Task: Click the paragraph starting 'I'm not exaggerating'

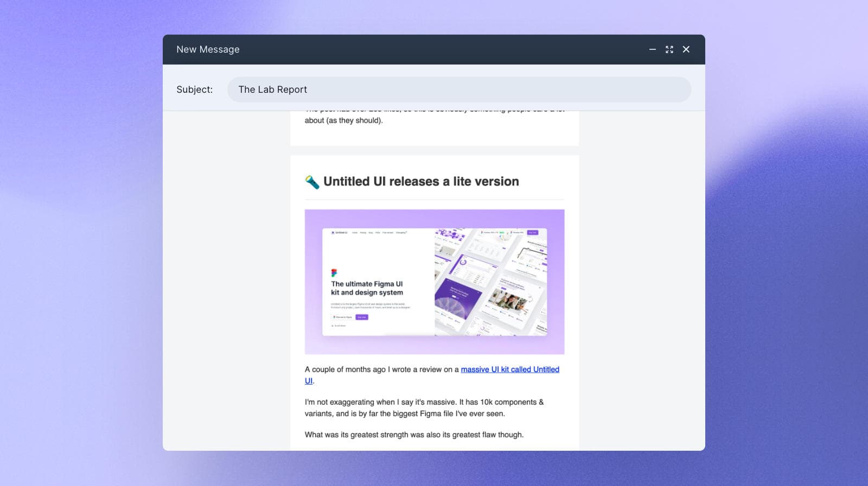Action: [x=424, y=408]
